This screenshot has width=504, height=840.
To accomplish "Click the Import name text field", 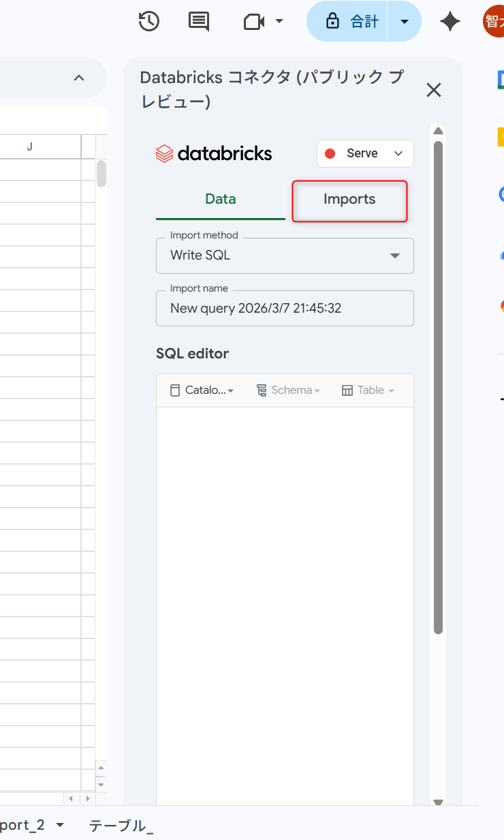I will 285,309.
